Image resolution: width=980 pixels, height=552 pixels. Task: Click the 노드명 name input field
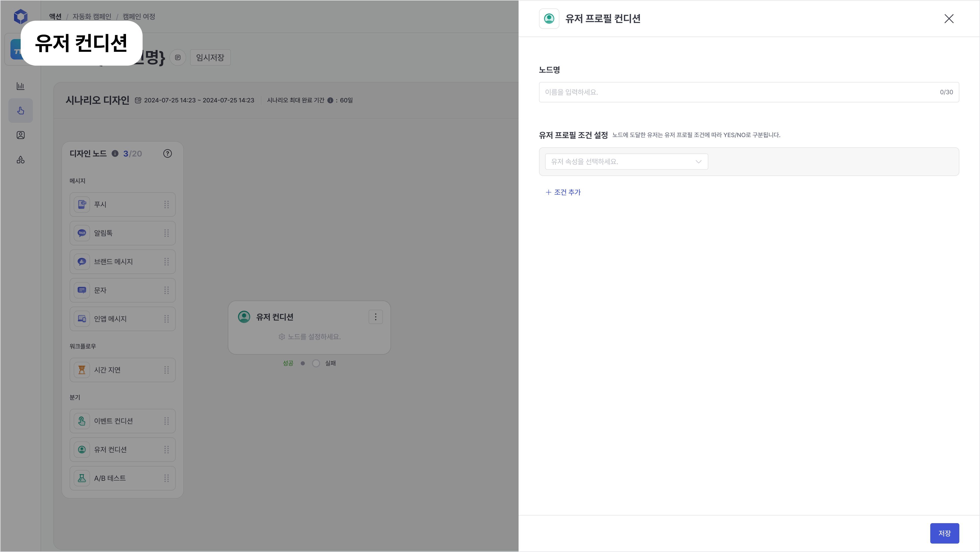[738, 92]
